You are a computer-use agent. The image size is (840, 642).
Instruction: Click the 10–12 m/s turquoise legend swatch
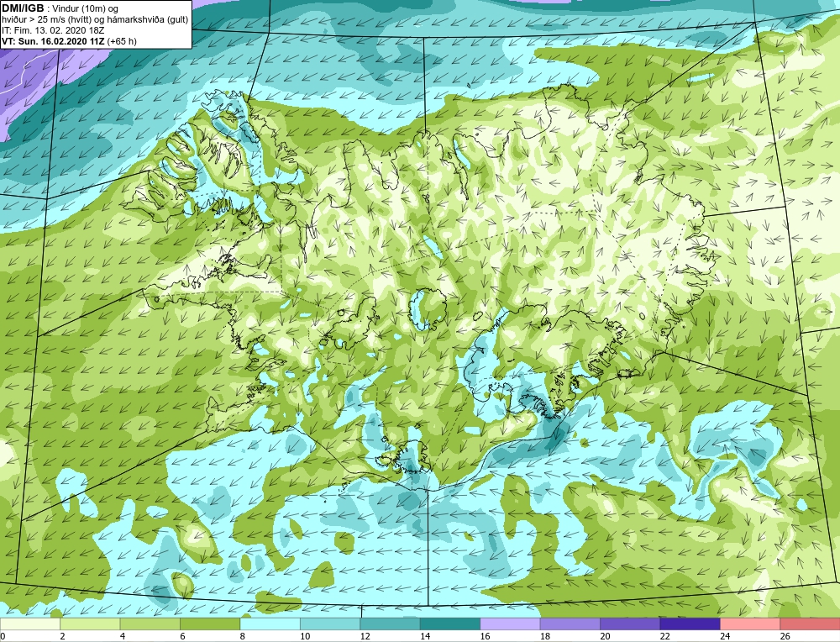click(x=330, y=624)
